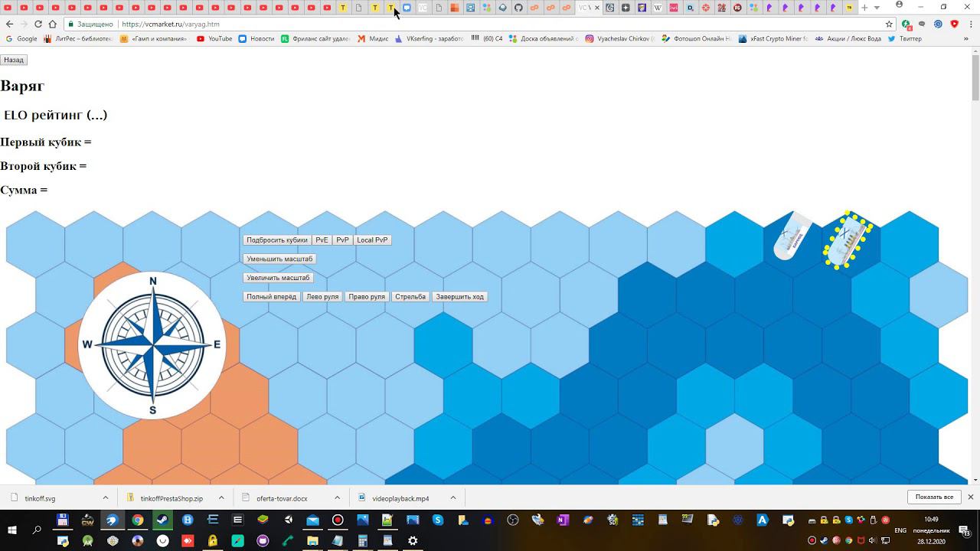The width and height of the screenshot is (980, 551).
Task: Open the Chrome profile icon
Action: [900, 6]
